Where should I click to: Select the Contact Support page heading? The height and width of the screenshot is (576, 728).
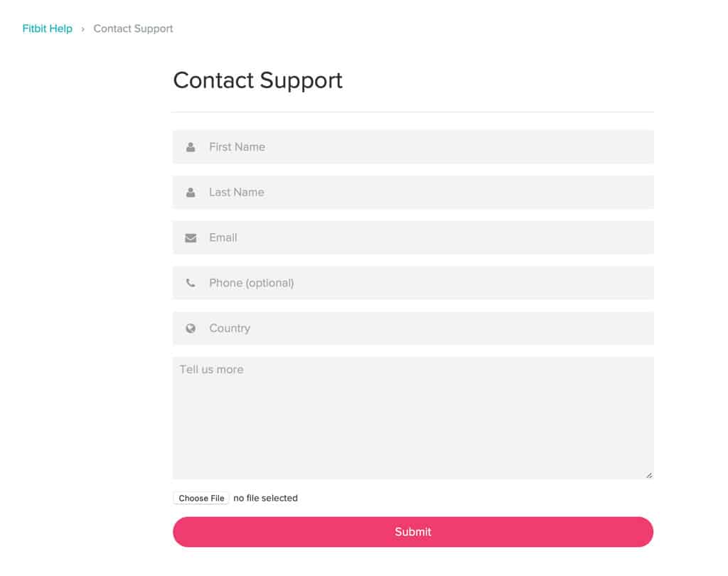click(257, 80)
